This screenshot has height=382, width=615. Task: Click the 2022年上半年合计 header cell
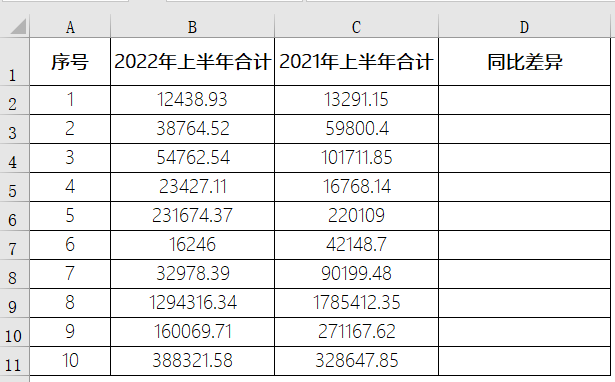(x=192, y=62)
